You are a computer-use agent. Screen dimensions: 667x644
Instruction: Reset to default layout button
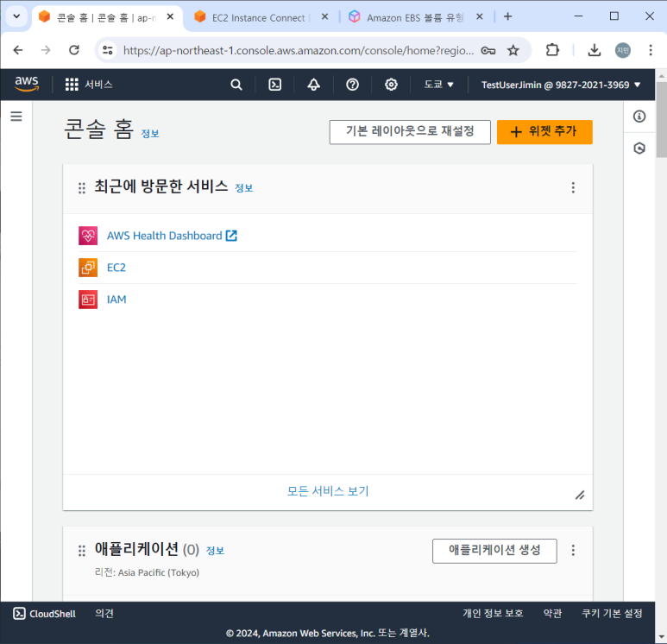click(410, 132)
